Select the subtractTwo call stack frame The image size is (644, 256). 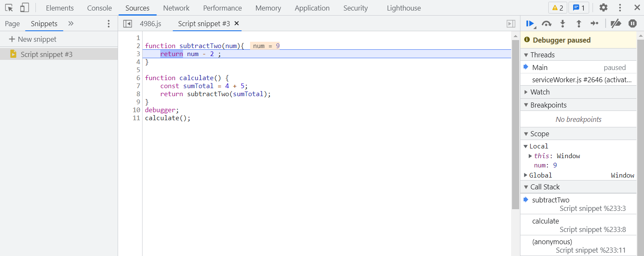(x=578, y=204)
